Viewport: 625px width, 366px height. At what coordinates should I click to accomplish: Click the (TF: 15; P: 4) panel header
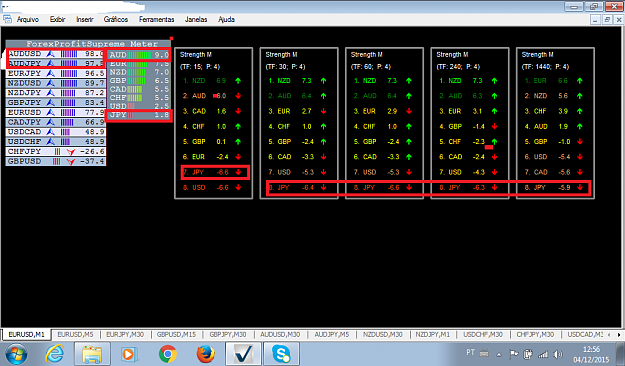[x=200, y=67]
